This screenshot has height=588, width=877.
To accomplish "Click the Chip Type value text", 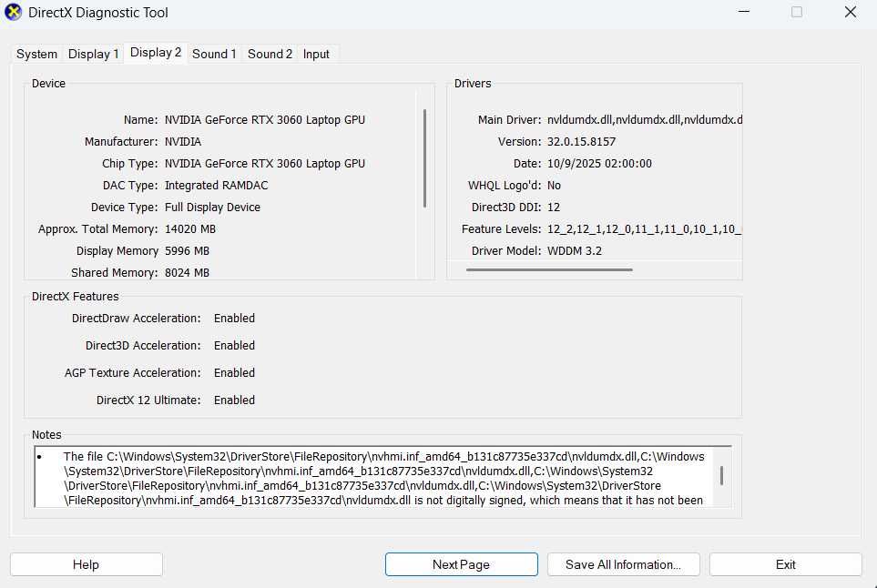I will coord(264,163).
